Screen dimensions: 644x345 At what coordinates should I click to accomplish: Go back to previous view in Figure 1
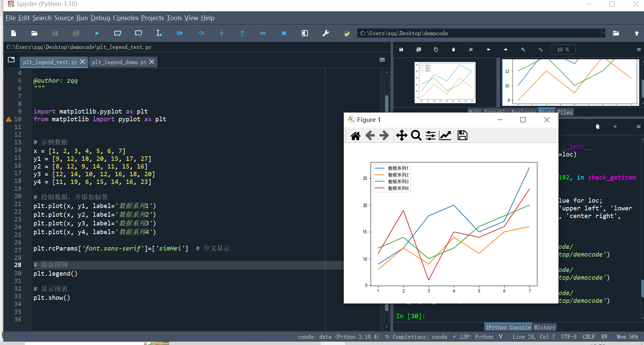[x=370, y=136]
